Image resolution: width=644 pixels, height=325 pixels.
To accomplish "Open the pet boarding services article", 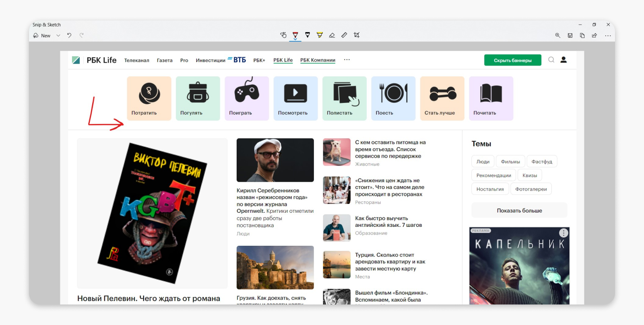I will (x=390, y=149).
